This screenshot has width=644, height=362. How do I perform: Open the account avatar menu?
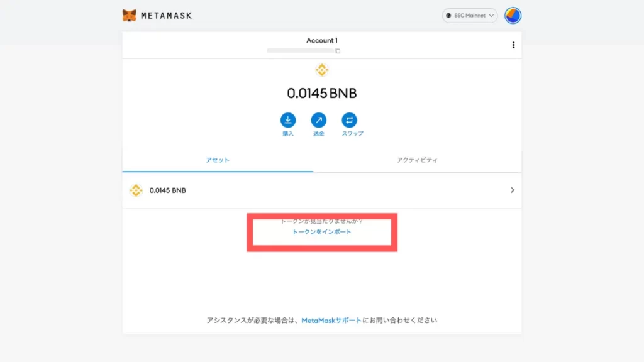click(513, 16)
